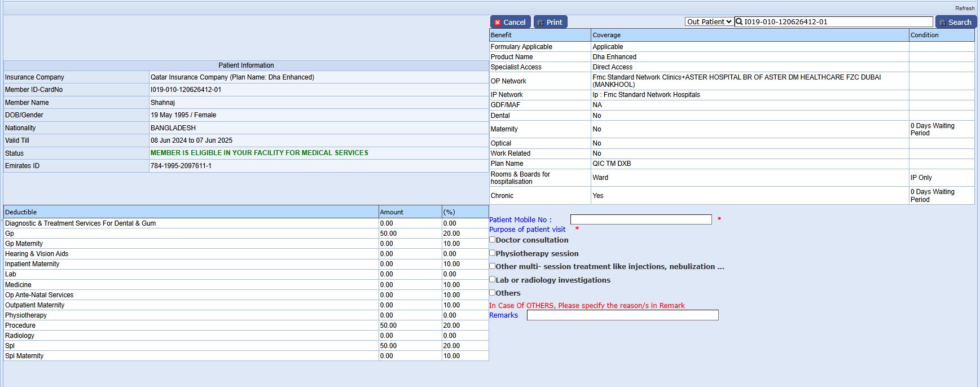Click the Benefit column header
This screenshot has height=387, width=980.
501,35
